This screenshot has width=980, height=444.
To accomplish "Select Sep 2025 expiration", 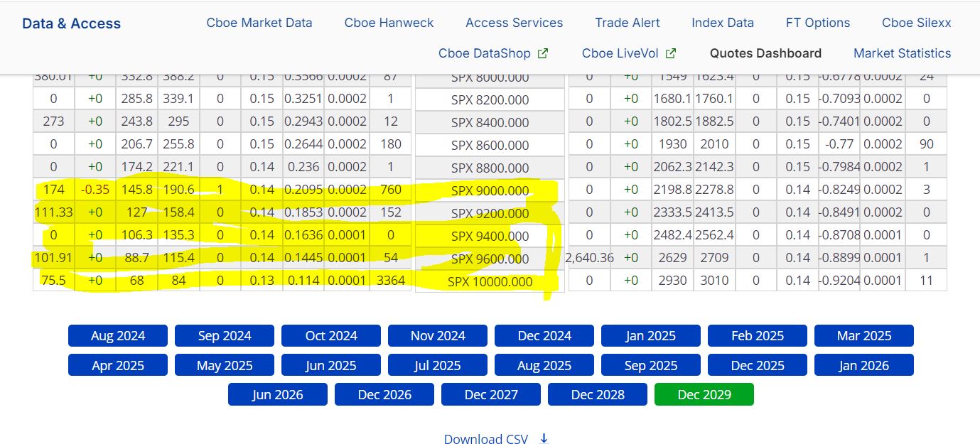I will [x=651, y=365].
